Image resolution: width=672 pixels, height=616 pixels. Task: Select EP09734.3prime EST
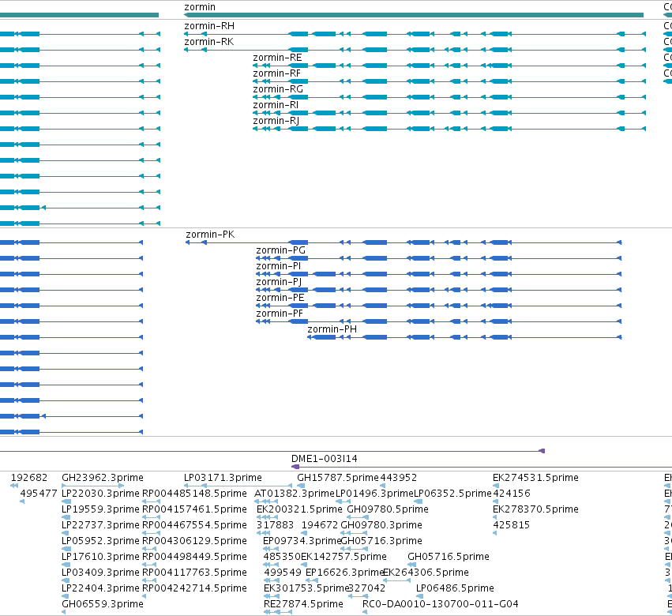(302, 541)
